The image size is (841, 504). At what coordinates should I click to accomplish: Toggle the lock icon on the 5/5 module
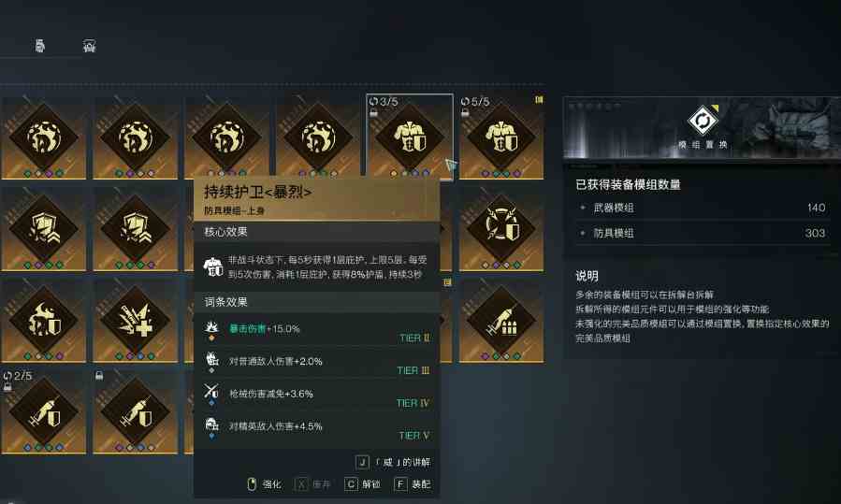(x=465, y=112)
